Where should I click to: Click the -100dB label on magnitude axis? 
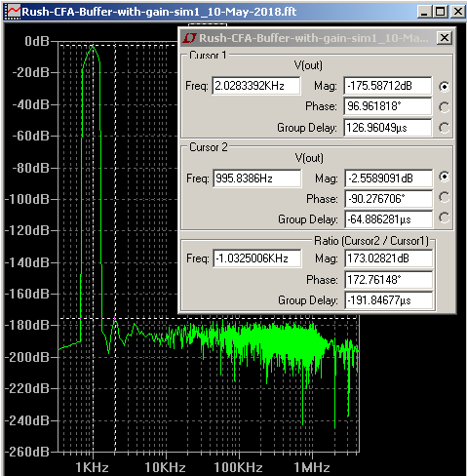tap(27, 199)
